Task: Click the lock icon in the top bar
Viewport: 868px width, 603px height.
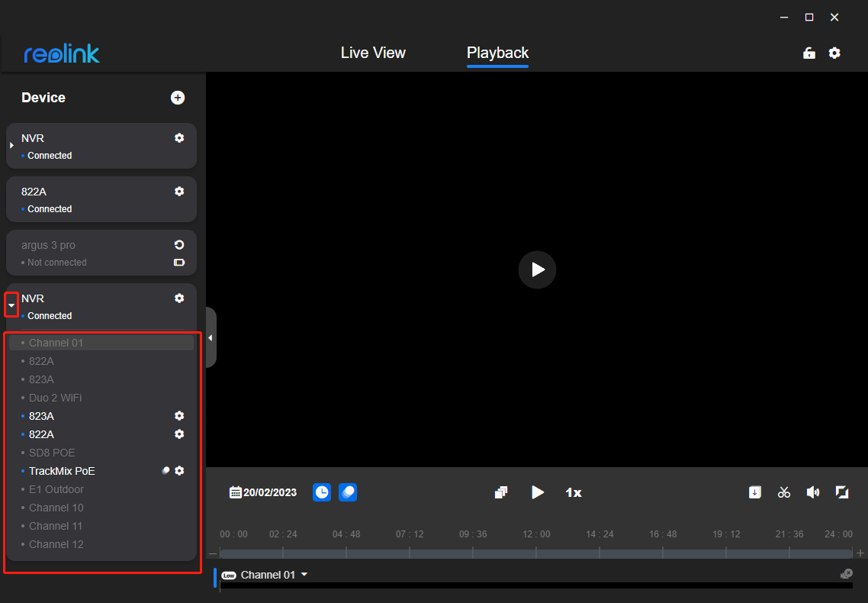Action: coord(809,53)
